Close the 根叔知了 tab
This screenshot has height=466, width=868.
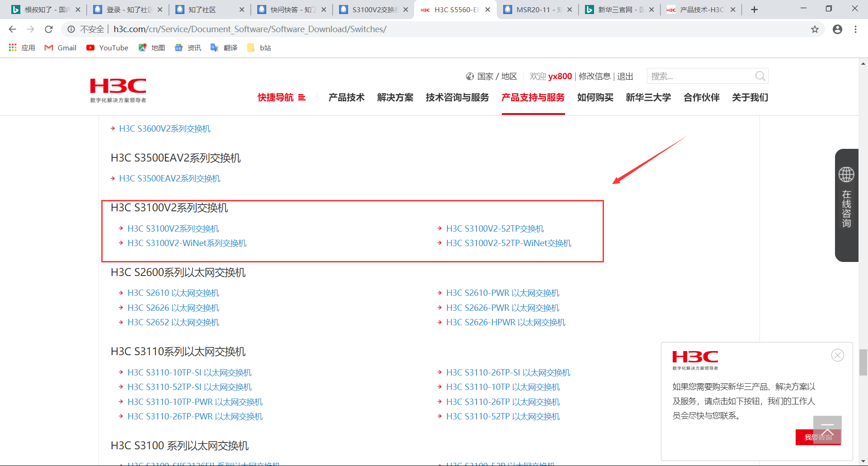(78, 10)
